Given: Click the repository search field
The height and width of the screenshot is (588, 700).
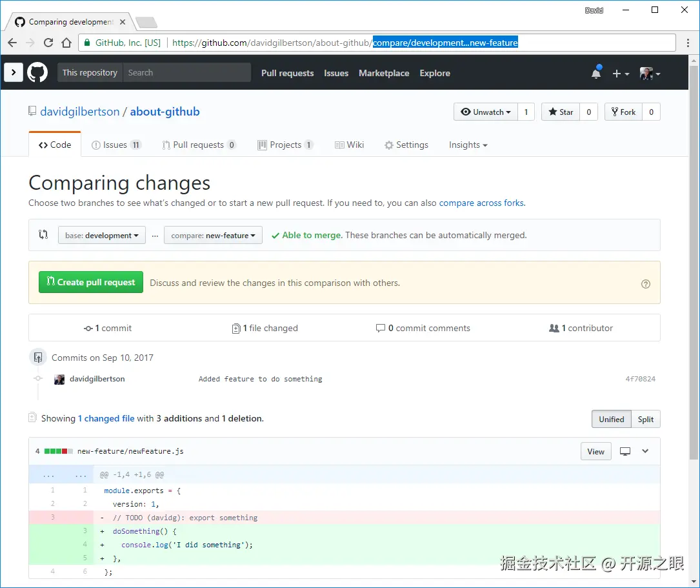Looking at the screenshot, I should point(186,72).
